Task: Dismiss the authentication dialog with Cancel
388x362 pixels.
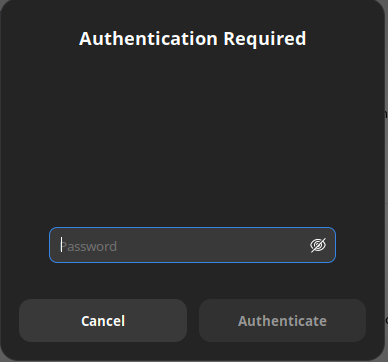Action: pyautogui.click(x=103, y=320)
